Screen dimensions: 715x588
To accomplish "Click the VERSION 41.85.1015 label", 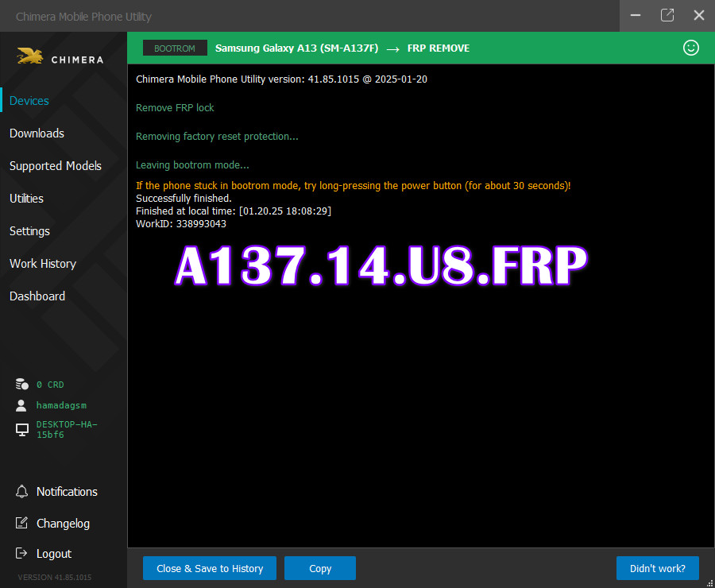I will point(55,578).
